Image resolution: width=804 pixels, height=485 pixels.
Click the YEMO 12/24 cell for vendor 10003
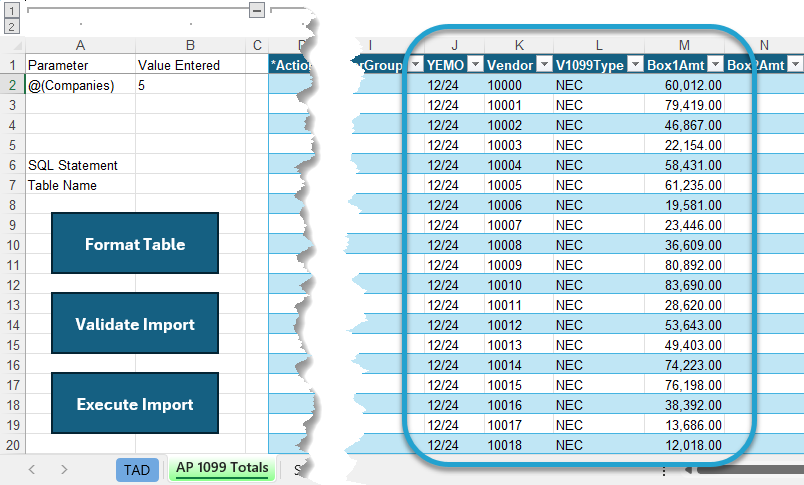(x=454, y=145)
